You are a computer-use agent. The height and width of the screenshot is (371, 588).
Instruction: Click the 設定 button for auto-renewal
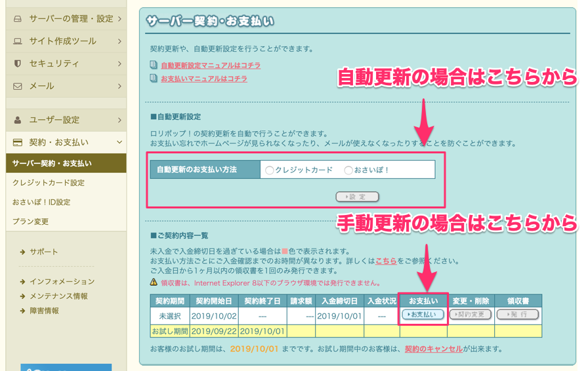(x=357, y=197)
